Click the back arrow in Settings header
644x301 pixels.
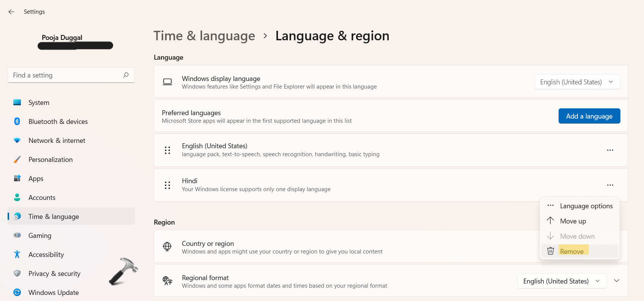(x=11, y=12)
